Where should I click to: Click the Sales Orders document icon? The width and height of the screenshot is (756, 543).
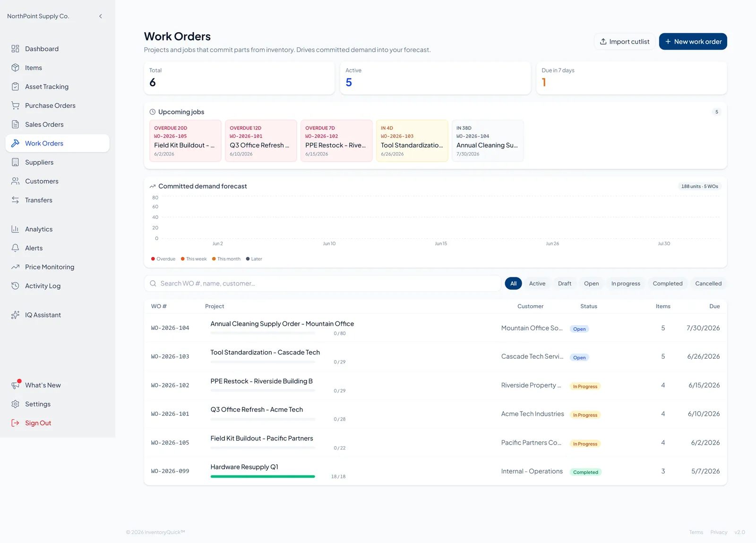(x=15, y=124)
